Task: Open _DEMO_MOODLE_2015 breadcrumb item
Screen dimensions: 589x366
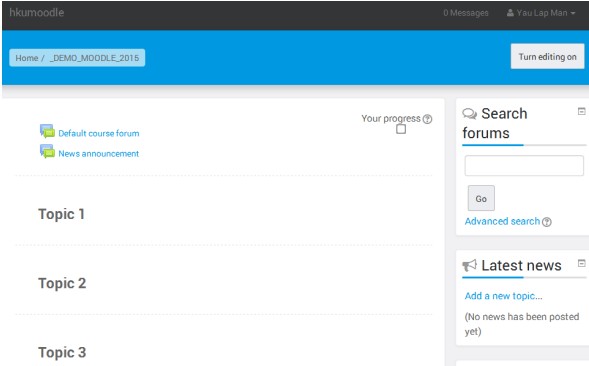Action: point(94,58)
